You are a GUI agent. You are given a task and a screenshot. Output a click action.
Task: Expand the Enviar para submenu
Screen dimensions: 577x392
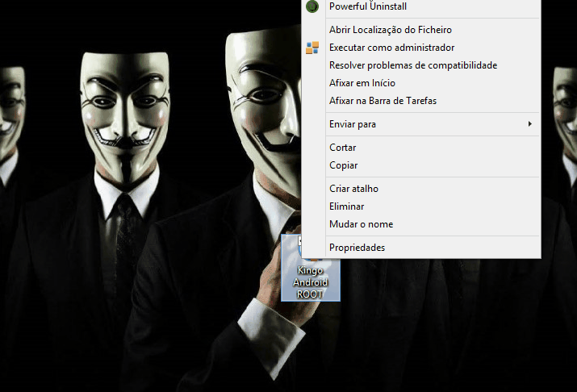pyautogui.click(x=353, y=124)
